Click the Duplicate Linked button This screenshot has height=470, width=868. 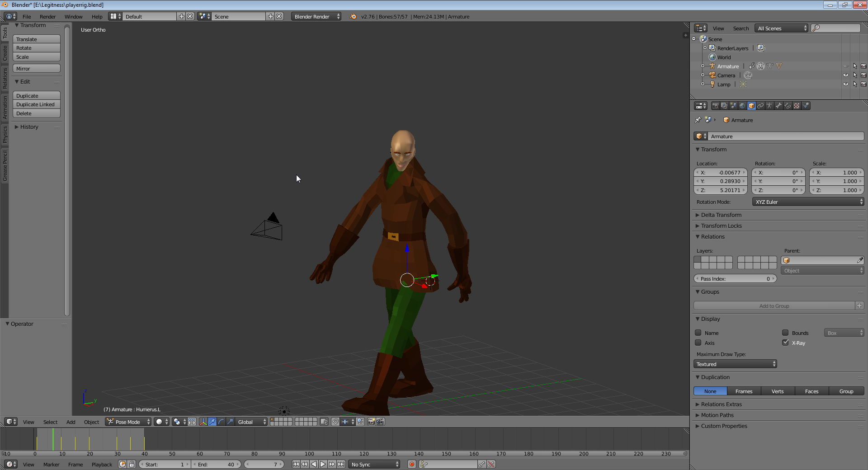[x=36, y=104]
